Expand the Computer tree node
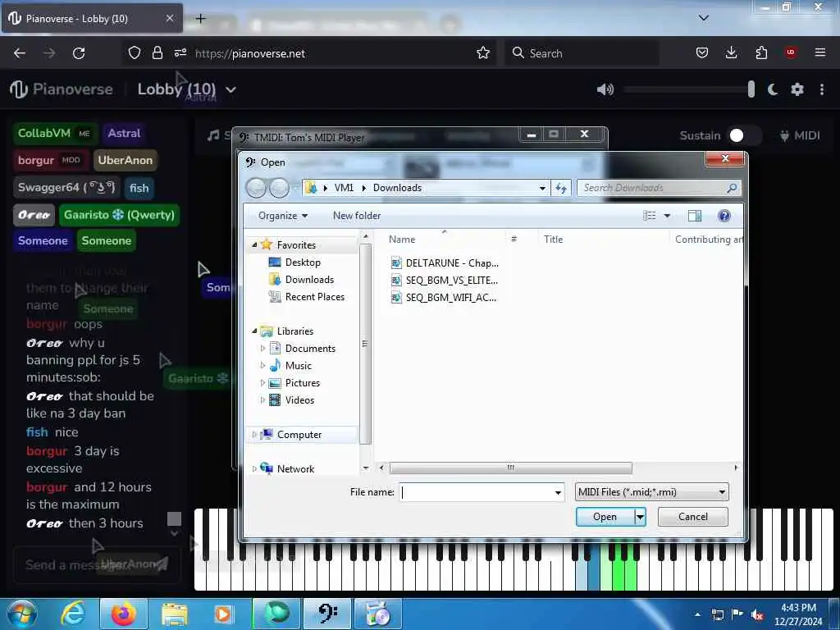840x630 pixels. click(254, 435)
